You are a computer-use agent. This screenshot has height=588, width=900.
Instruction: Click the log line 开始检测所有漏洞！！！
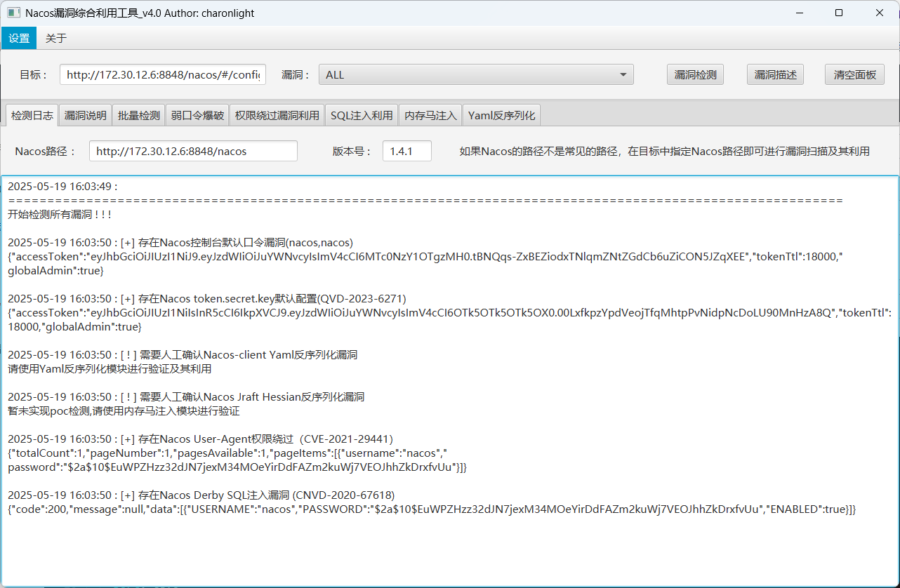(60, 214)
